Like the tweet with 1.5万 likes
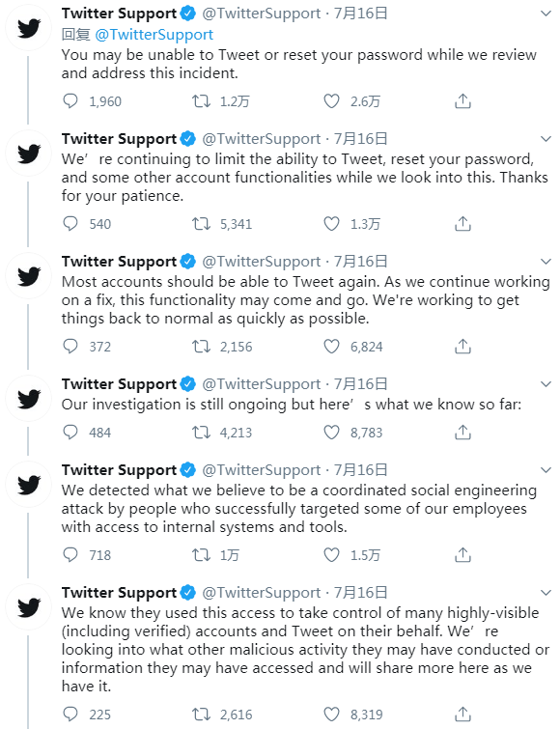This screenshot has height=729, width=560. tap(331, 554)
